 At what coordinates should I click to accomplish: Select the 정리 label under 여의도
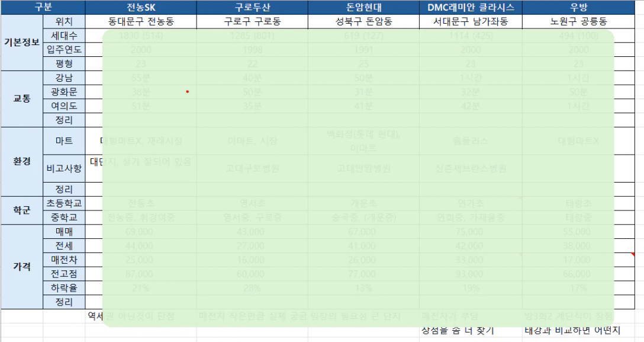pos(64,120)
